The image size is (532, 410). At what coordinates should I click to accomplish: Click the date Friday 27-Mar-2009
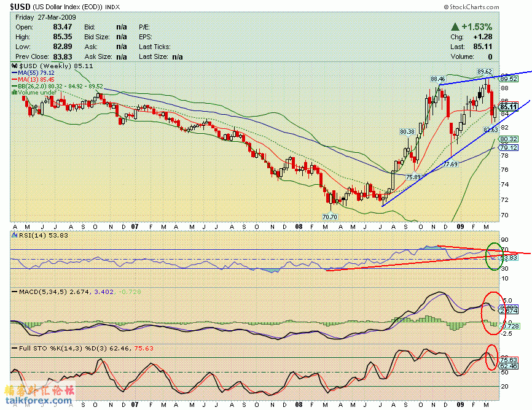point(46,17)
